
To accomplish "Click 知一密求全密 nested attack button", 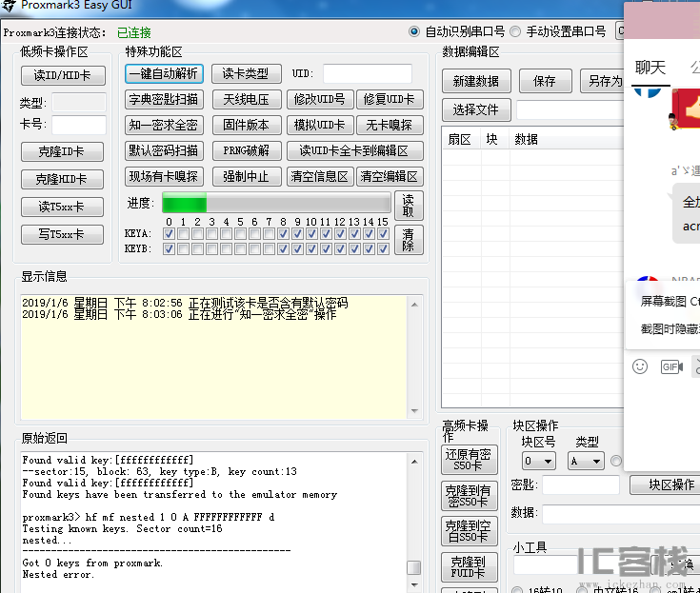I will coord(164,125).
